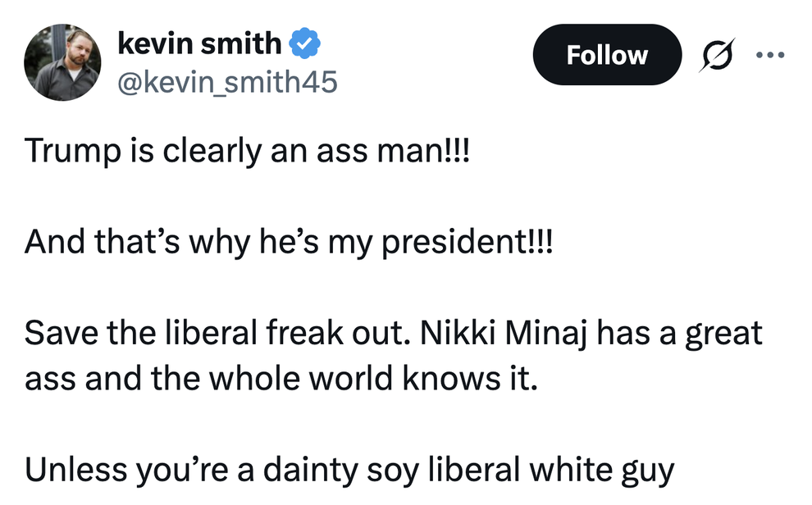The width and height of the screenshot is (812, 505).
Task: Follow kevin smith with the Follow button
Action: point(607,54)
